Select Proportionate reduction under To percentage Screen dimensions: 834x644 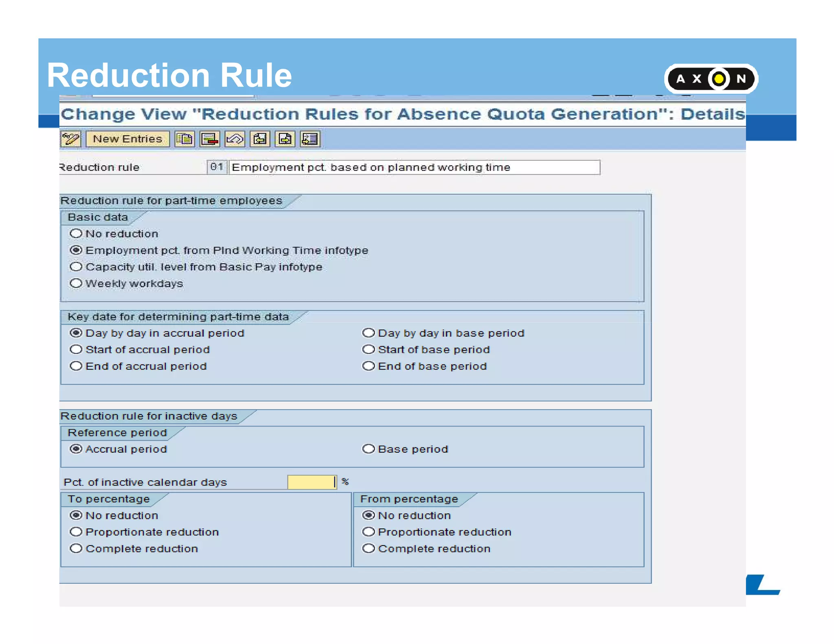[76, 532]
